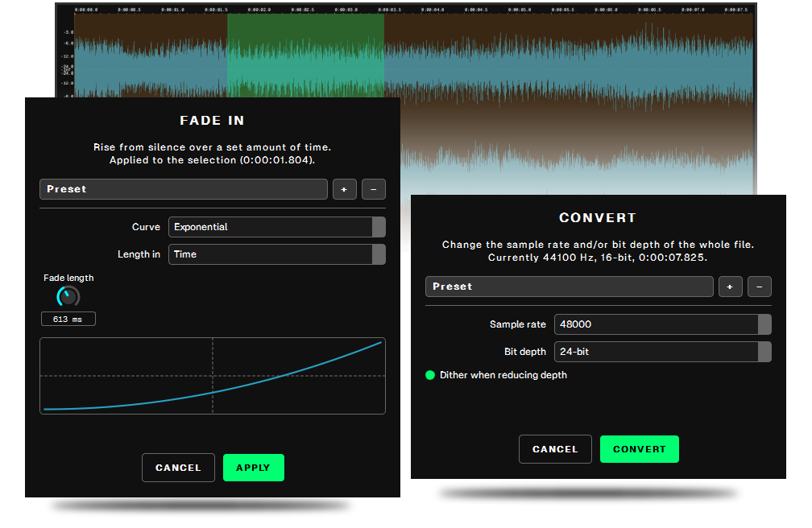The width and height of the screenshot is (812, 528).
Task: Remove preset in Fade In dialog
Action: (374, 189)
